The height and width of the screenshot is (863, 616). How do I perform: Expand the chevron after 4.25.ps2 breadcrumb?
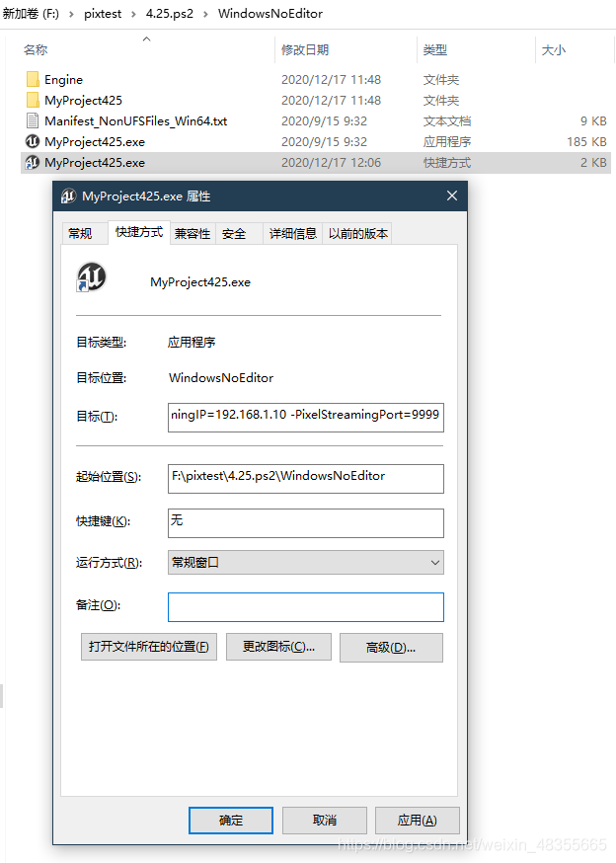[x=205, y=14]
